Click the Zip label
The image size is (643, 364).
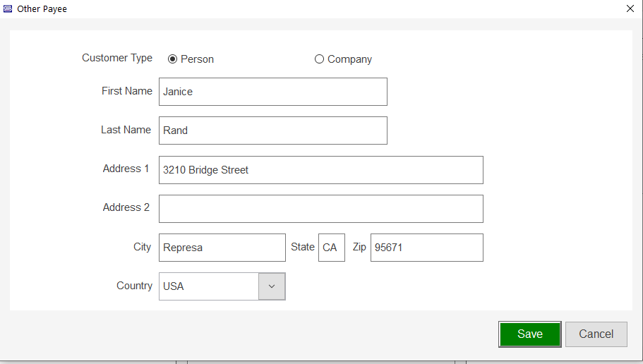tap(359, 247)
